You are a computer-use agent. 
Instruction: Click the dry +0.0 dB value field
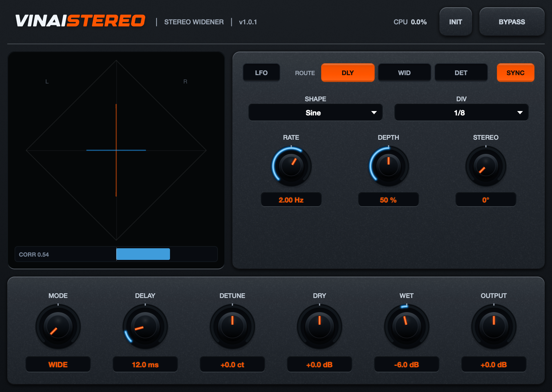click(320, 364)
